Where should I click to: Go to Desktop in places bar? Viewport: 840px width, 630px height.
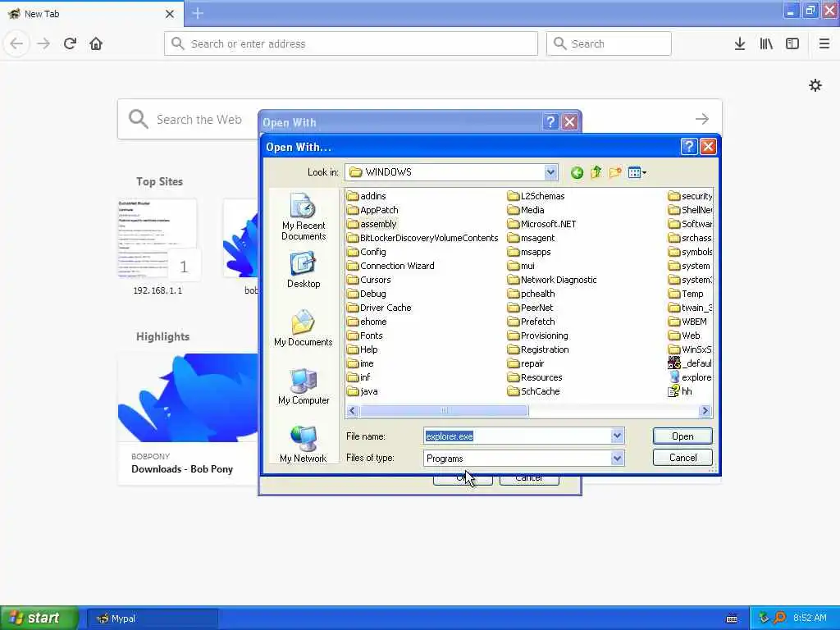tap(304, 271)
